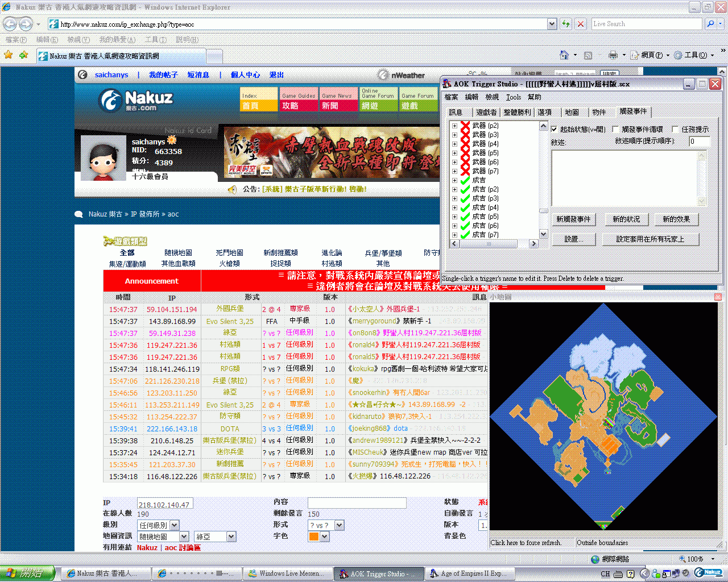Image resolution: width=728 pixels, height=582 pixels.
Task: Click the IP input field showing 218.102.140.47
Action: [165, 504]
